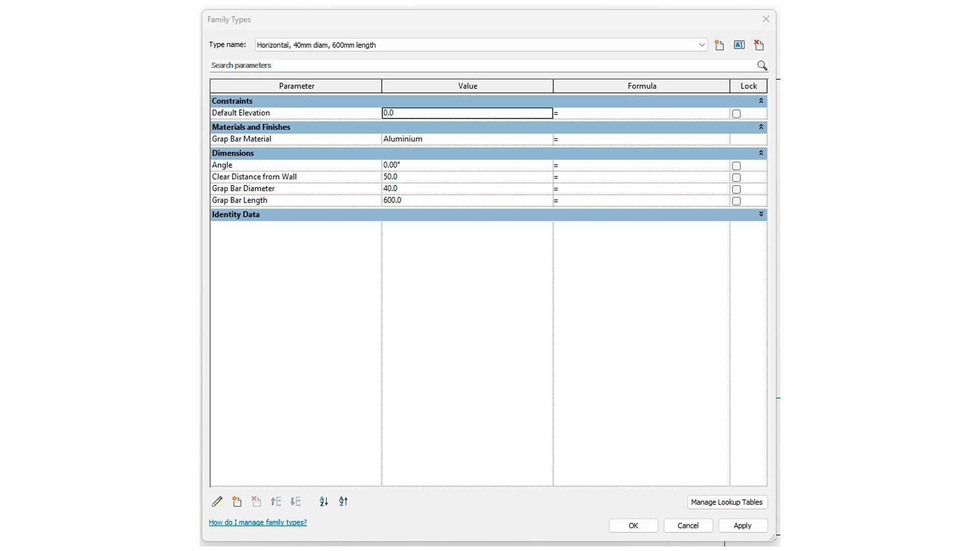
Task: Click the Rename Type icon
Action: 739,45
